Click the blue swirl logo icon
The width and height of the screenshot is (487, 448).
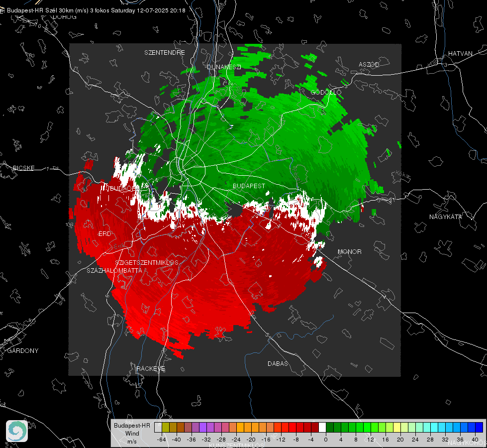click(x=17, y=431)
